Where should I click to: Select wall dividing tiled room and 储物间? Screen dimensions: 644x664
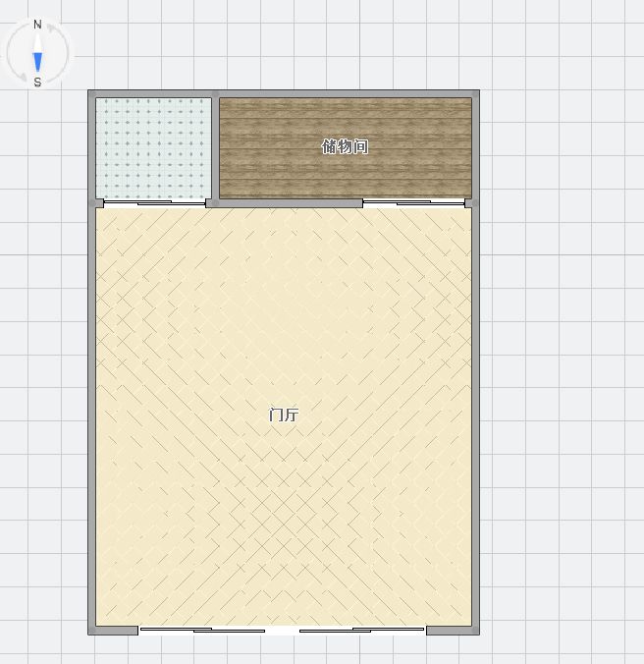click(215, 147)
